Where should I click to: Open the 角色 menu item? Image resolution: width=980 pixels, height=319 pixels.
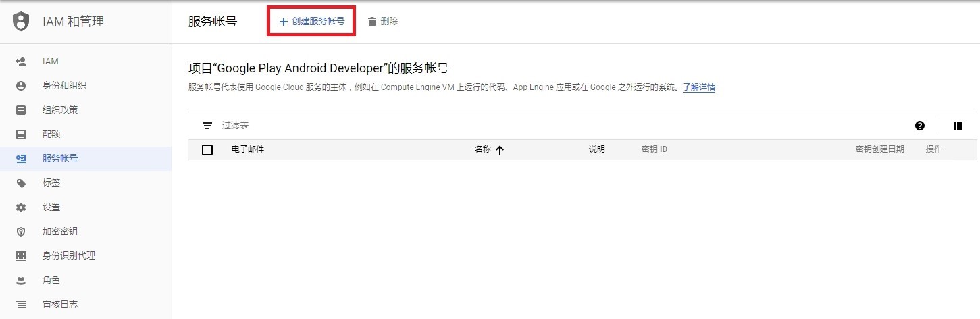[86, 280]
